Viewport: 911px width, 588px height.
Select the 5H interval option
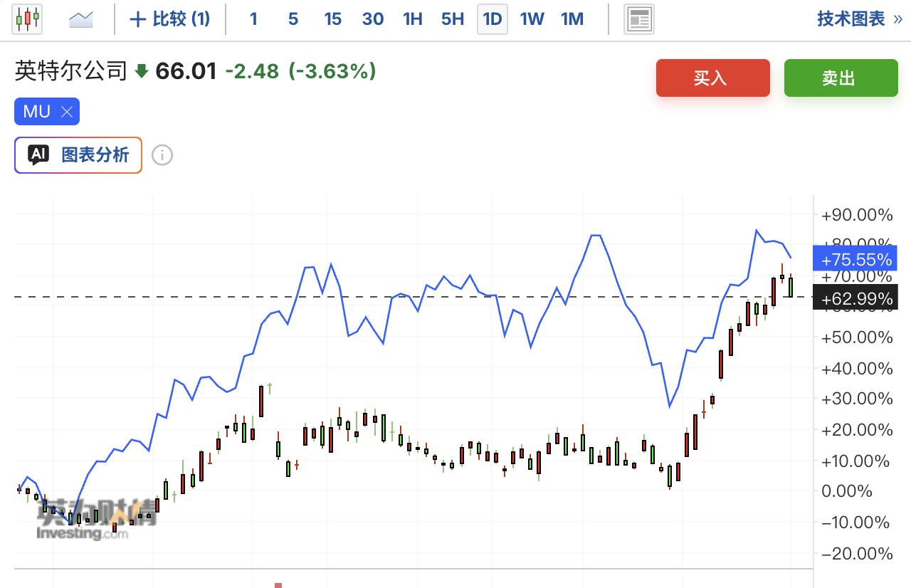coord(453,19)
